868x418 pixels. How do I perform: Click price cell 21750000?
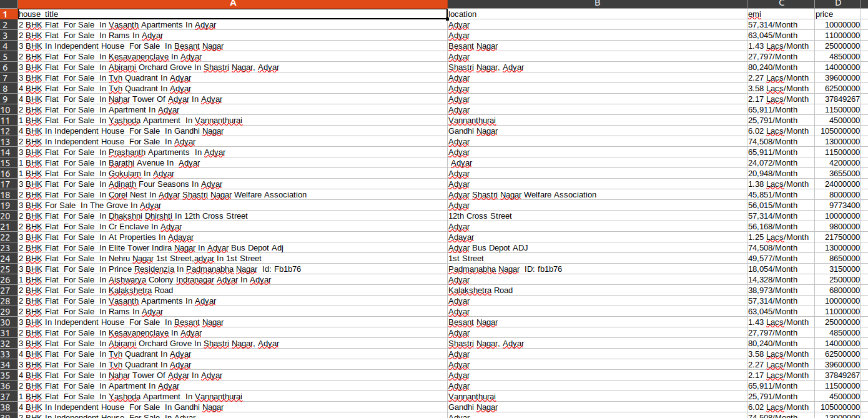coord(838,237)
